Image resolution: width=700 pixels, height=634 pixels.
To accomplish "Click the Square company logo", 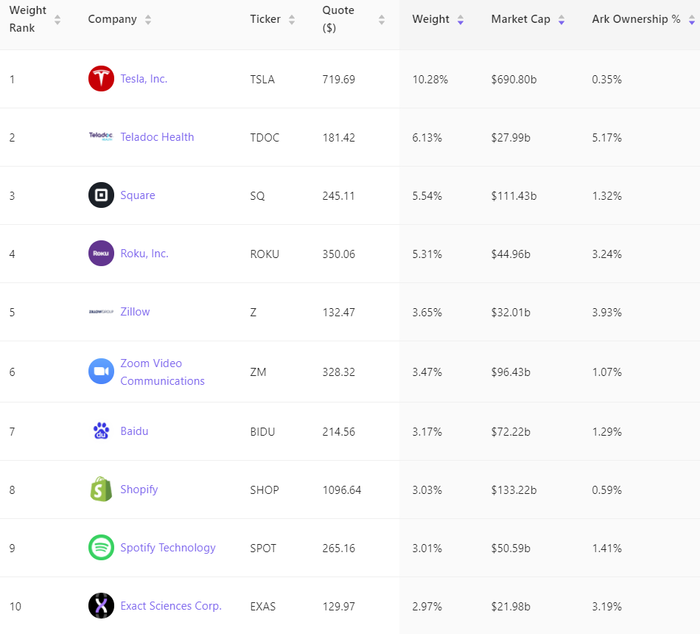I will coord(101,195).
